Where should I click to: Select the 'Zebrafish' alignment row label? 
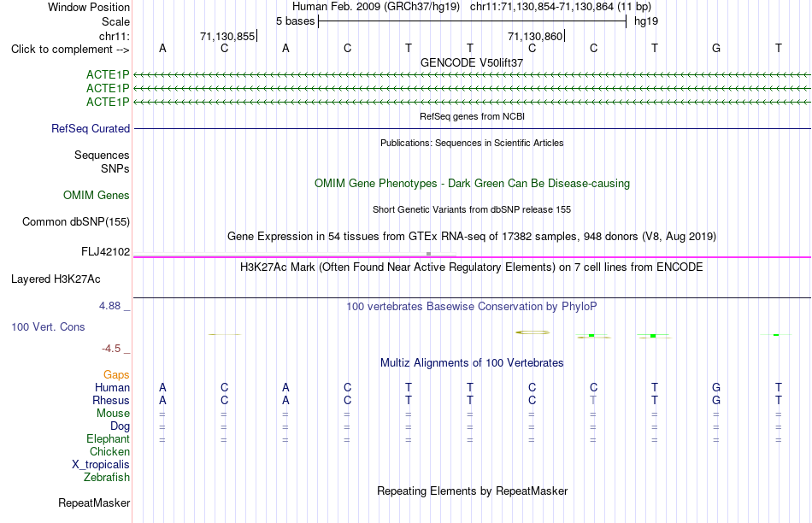107,478
